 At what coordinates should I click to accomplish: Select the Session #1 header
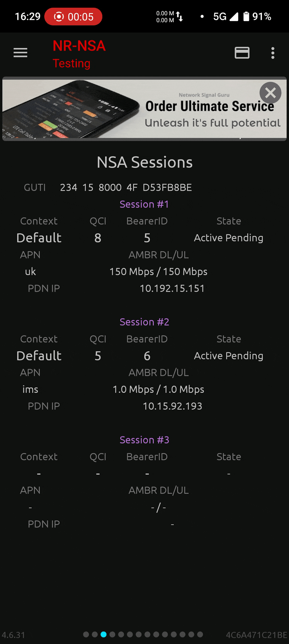[x=144, y=204]
